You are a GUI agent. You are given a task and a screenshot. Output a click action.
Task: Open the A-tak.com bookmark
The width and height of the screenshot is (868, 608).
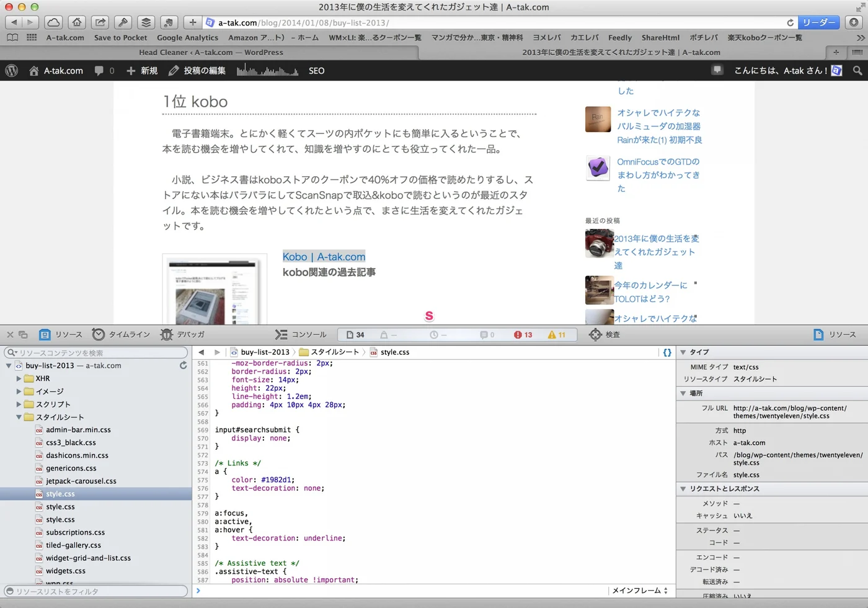click(65, 38)
